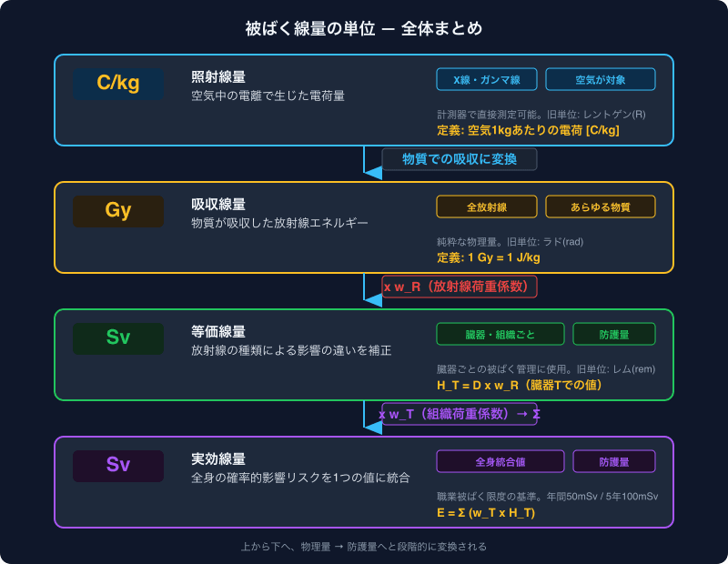Click the note 職業被ばく限度の基準。年間50mSv
This screenshot has height=564, width=728.
[548, 496]
